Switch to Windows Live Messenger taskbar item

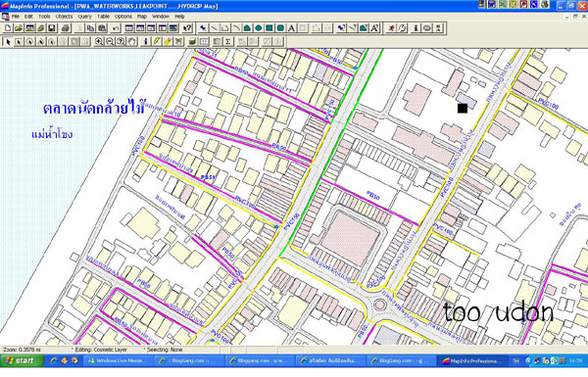coord(117,361)
